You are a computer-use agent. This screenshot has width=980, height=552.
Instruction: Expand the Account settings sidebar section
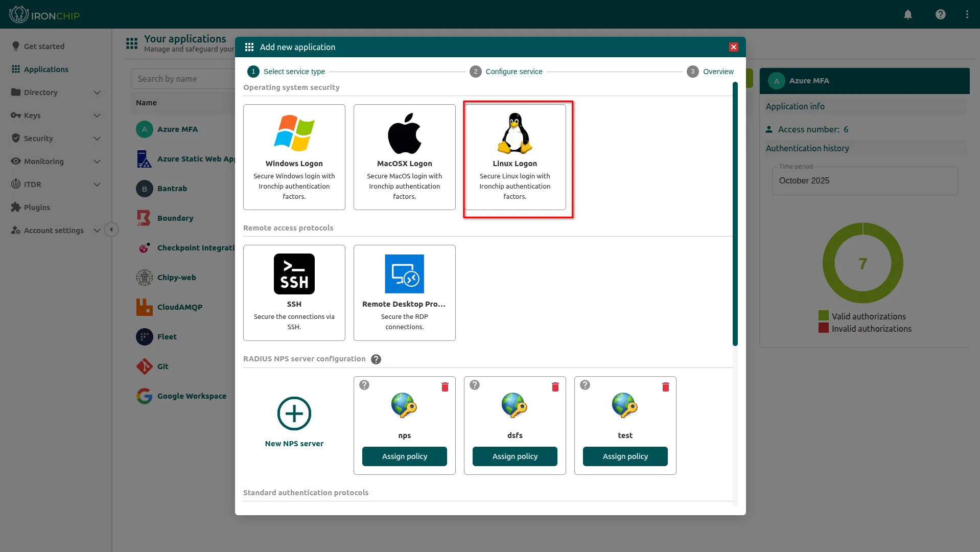pyautogui.click(x=56, y=231)
